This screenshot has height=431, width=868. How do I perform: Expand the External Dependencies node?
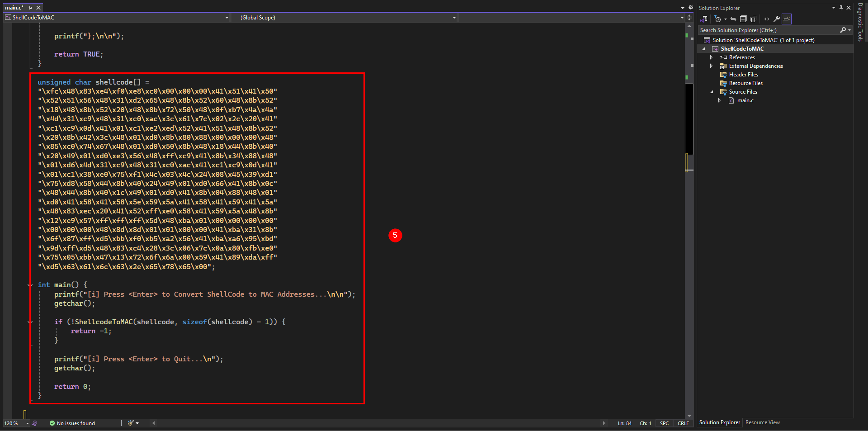(x=711, y=66)
